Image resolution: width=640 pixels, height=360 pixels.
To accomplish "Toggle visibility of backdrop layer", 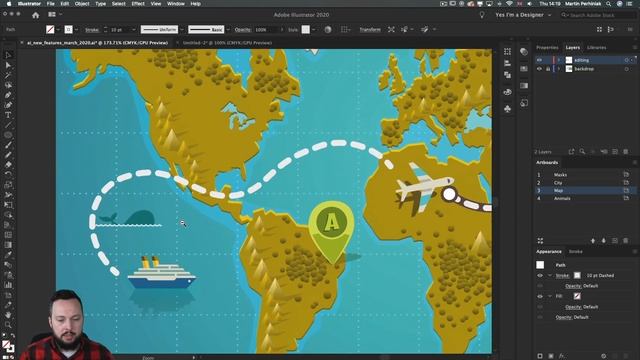I will (539, 69).
